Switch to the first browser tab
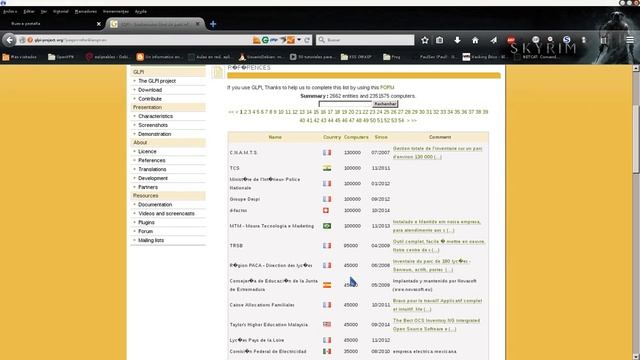 [x=51, y=24]
